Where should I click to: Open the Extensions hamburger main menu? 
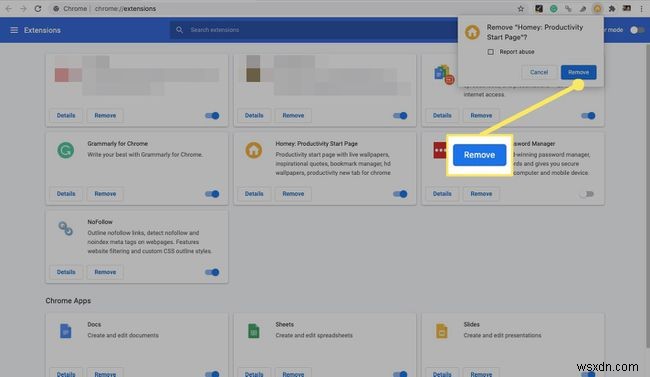(x=14, y=30)
